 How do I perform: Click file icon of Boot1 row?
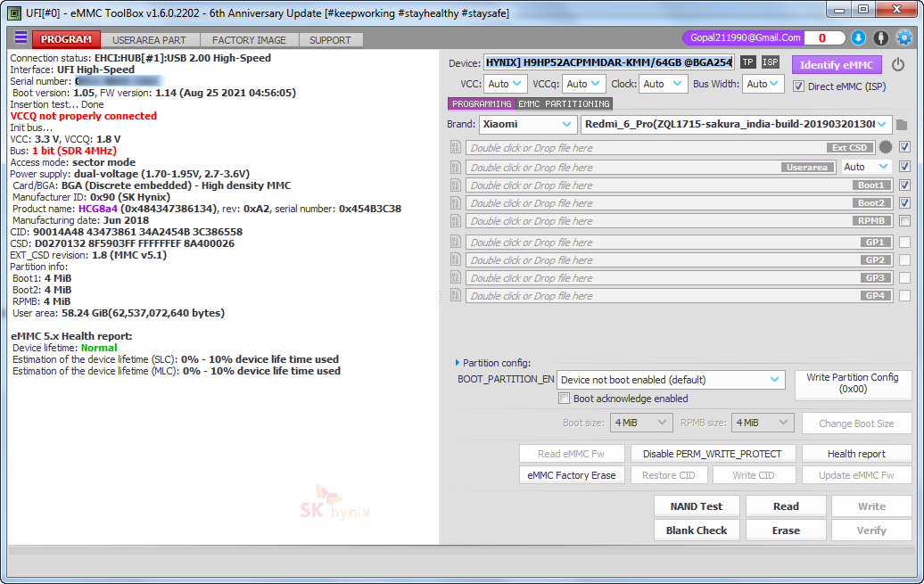(456, 185)
